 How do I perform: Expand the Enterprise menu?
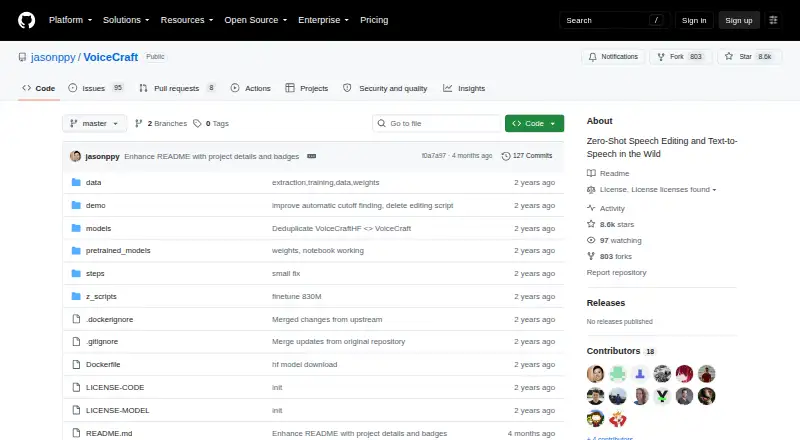click(323, 20)
